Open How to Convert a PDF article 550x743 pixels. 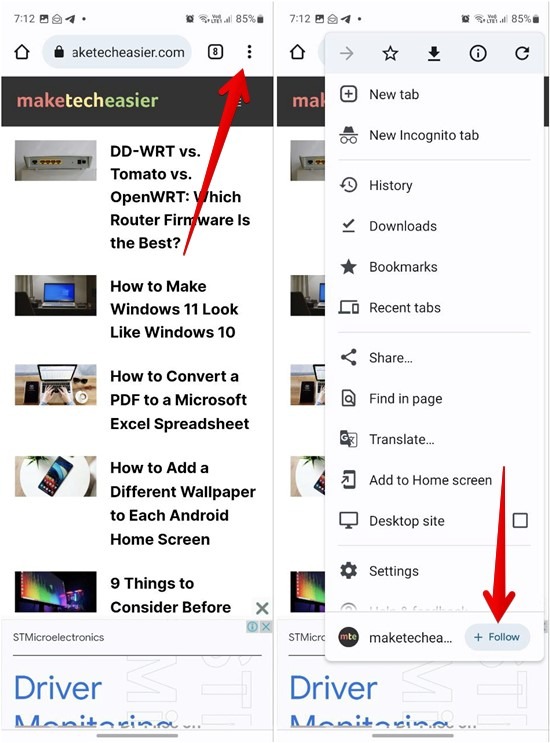(x=180, y=400)
